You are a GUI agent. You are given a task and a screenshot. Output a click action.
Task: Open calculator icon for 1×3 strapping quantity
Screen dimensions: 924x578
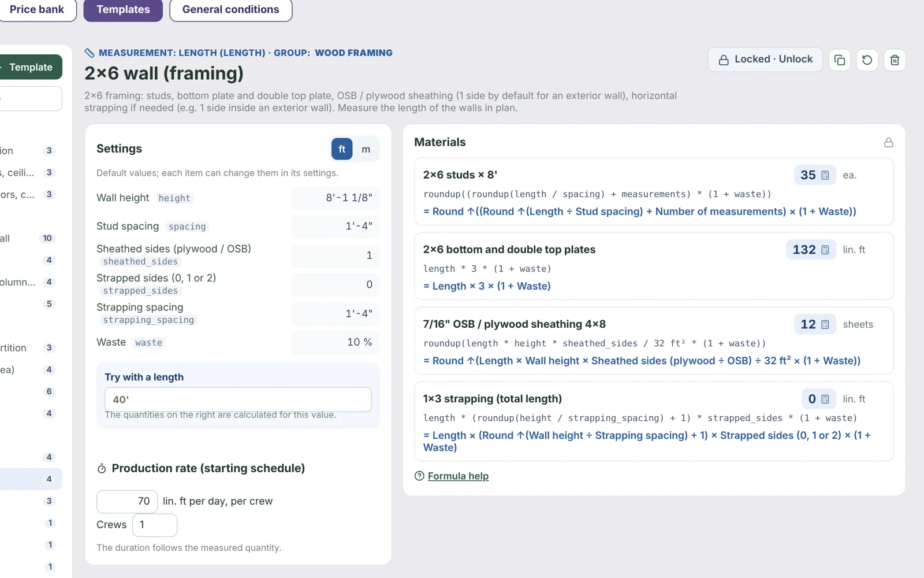(825, 399)
